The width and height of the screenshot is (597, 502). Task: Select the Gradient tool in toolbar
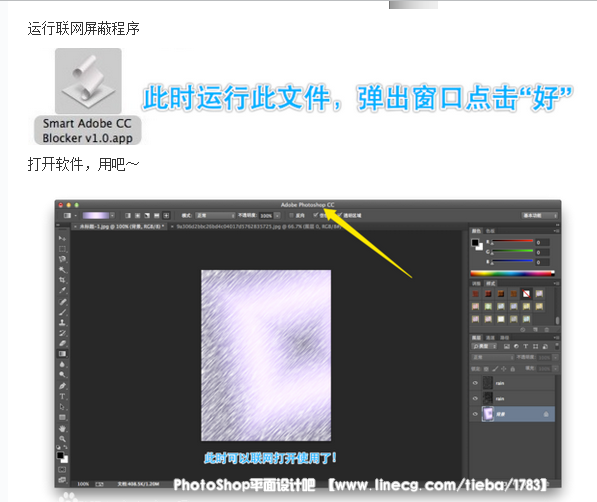[62, 354]
